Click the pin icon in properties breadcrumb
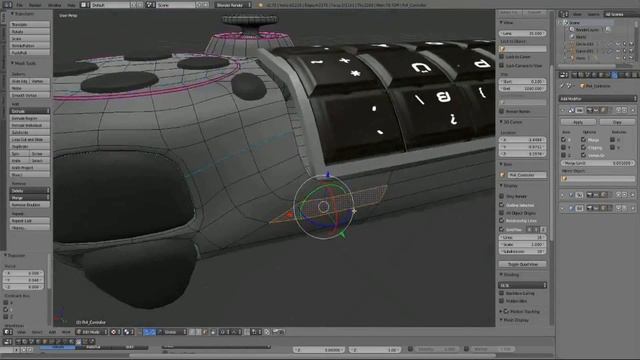The height and width of the screenshot is (360, 640). [x=562, y=86]
